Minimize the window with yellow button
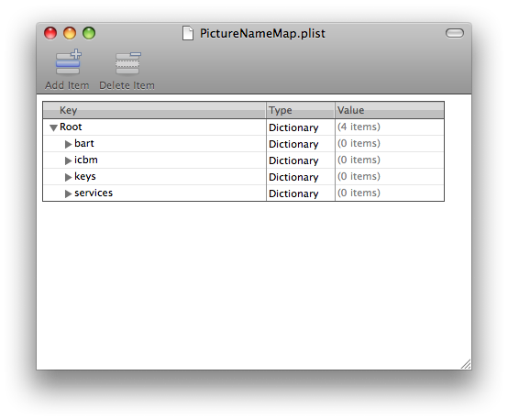The width and height of the screenshot is (508, 420). click(x=70, y=33)
